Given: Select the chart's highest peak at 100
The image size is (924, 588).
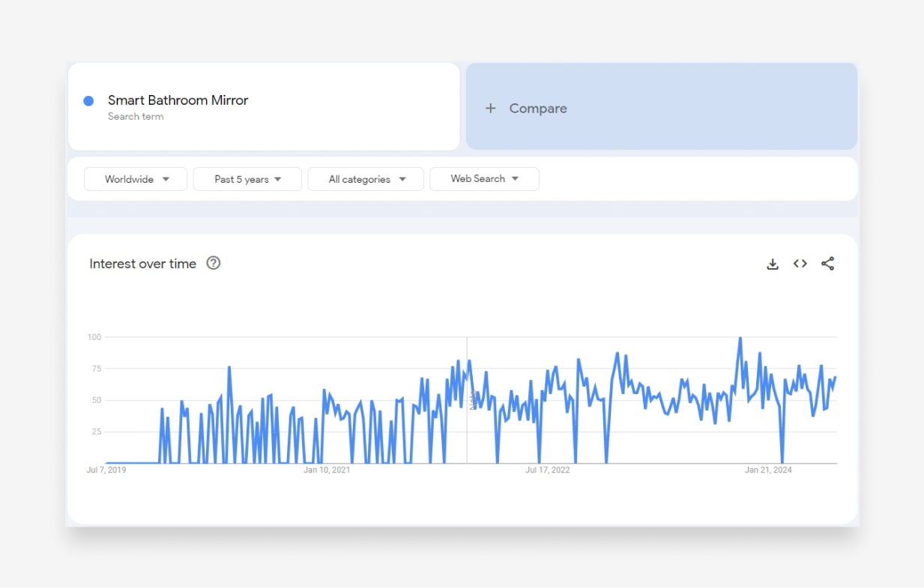Looking at the screenshot, I should coord(740,339).
